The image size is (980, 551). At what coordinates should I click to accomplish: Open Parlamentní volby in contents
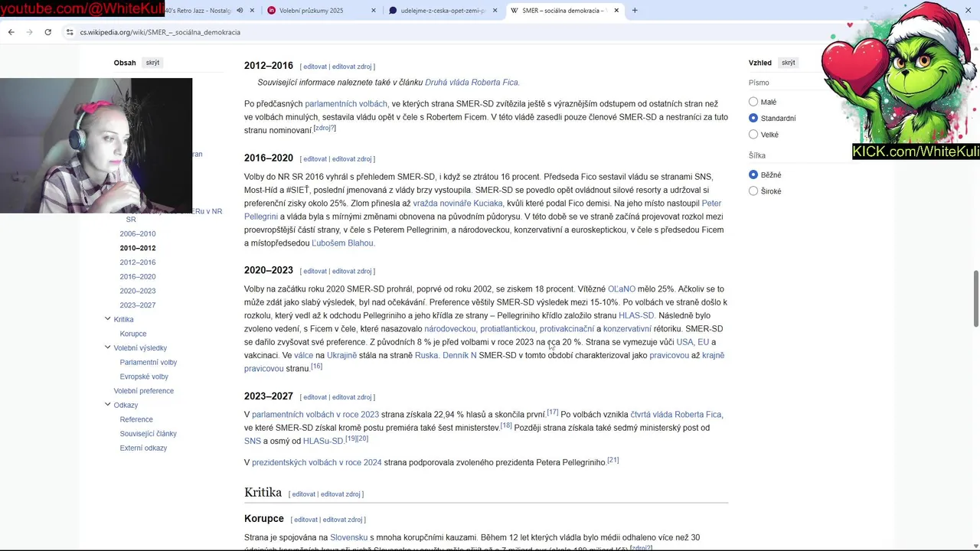click(x=149, y=362)
